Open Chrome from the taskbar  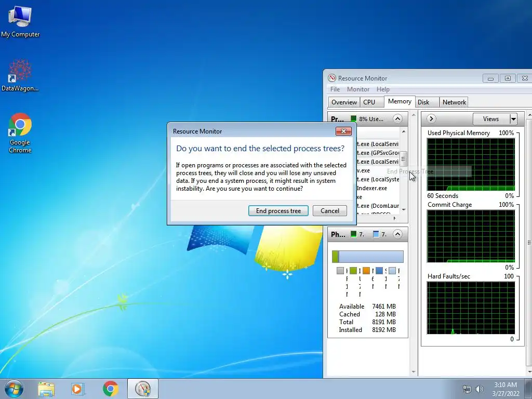pyautogui.click(x=111, y=389)
